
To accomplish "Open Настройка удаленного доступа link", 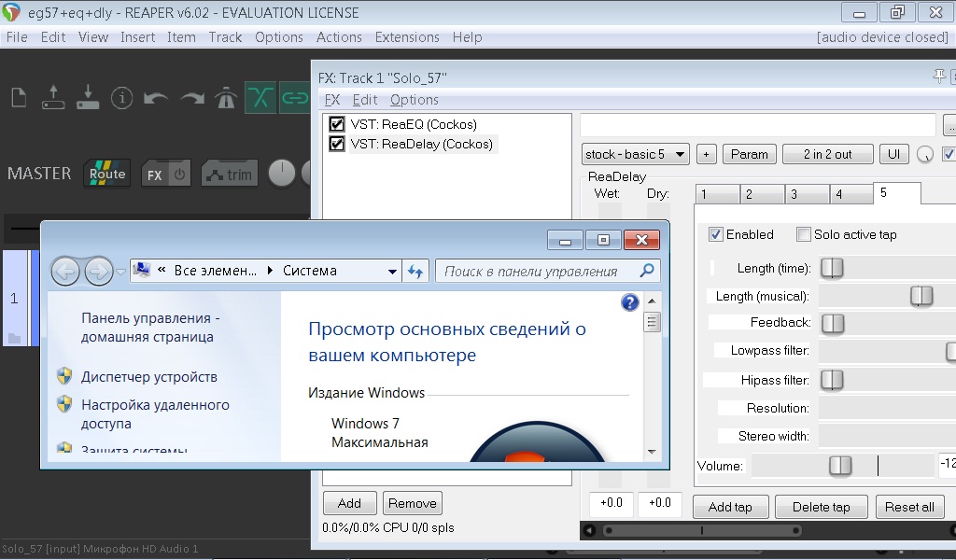I will [x=155, y=414].
